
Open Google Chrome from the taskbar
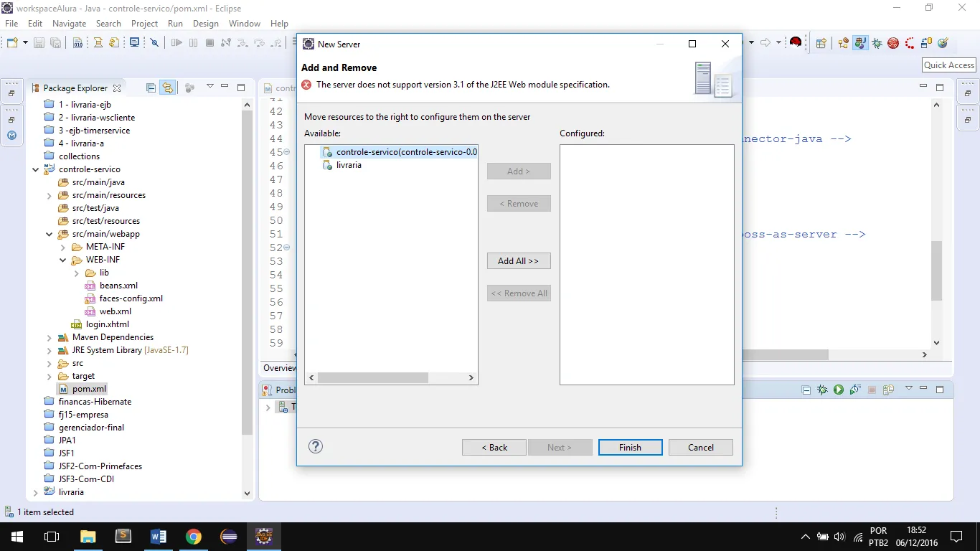point(193,537)
